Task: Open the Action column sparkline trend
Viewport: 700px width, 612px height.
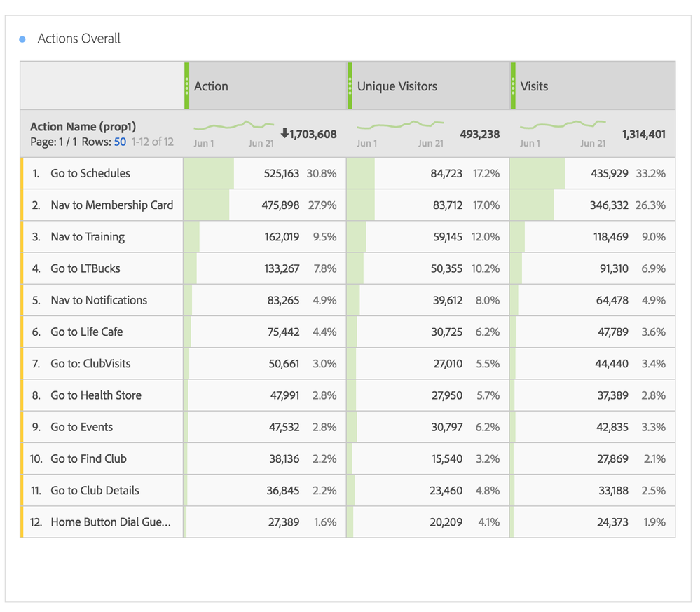Action: [x=233, y=126]
